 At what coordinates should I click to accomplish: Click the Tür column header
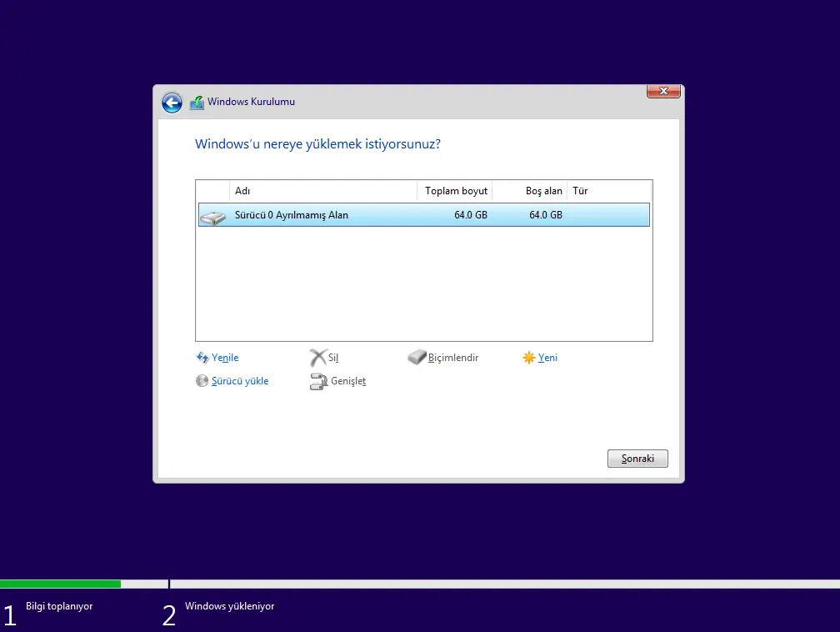click(x=609, y=191)
